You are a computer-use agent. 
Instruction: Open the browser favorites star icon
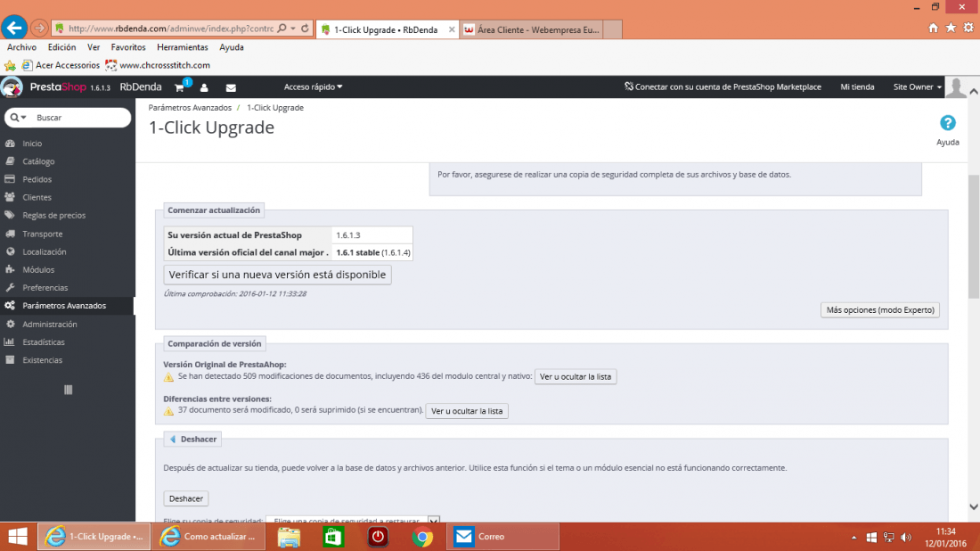click(951, 28)
